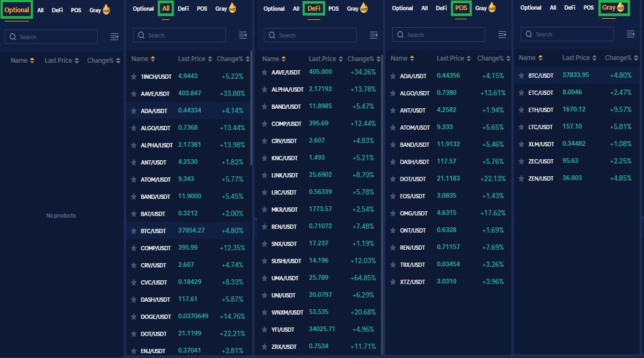Click list-view icon beside search in No-products panel
The height and width of the screenshot is (358, 644).
click(114, 36)
